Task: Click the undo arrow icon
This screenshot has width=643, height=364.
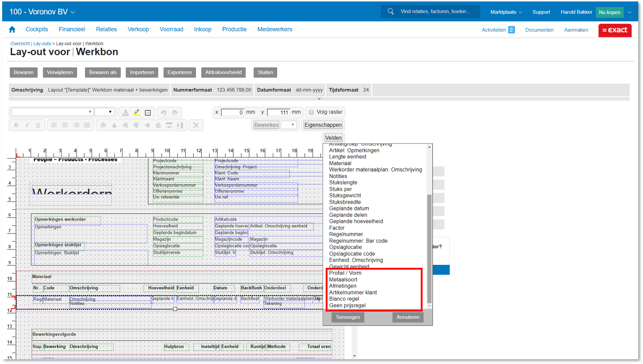Action: click(164, 113)
